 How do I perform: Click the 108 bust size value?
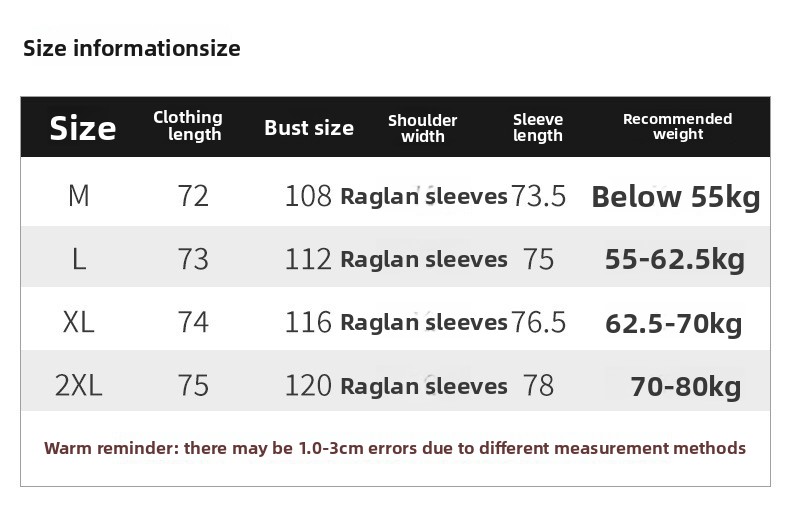[x=308, y=196]
